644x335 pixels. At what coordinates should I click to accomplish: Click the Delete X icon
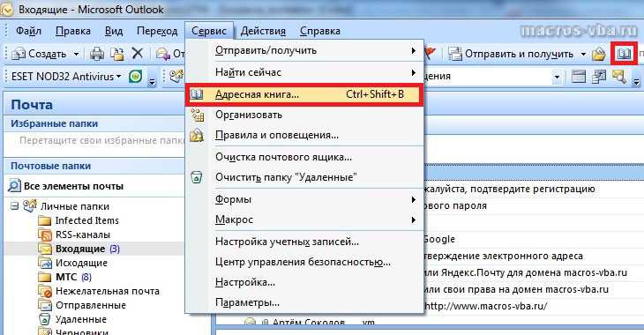[137, 54]
